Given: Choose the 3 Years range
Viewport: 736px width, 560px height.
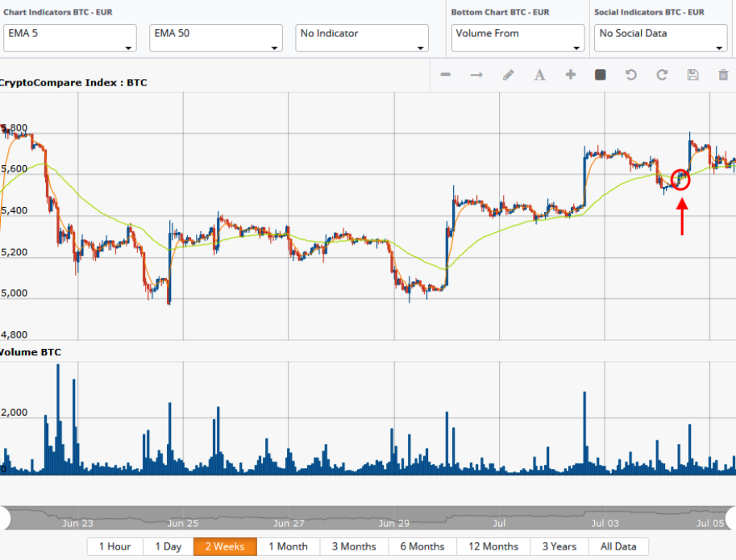Looking at the screenshot, I should tap(559, 546).
